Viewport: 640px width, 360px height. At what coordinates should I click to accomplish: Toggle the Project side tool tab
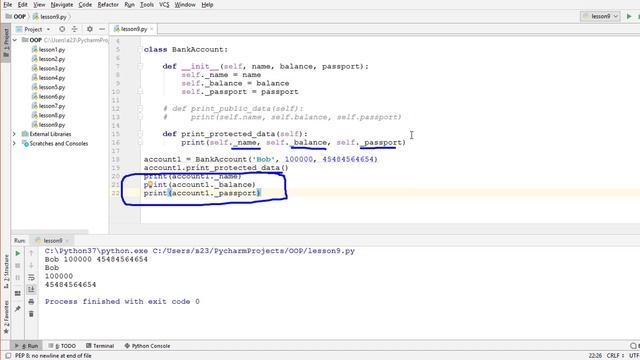tap(6, 43)
